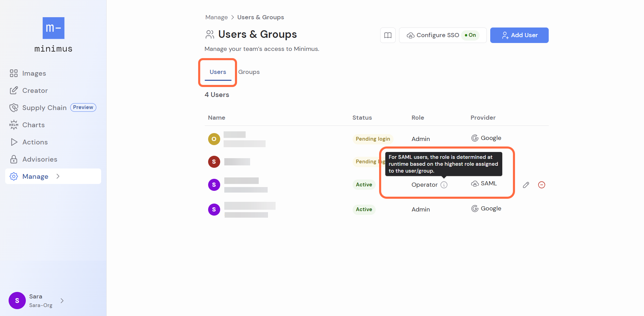Click the edit pencil for the SAML user
Viewport: 644px width, 316px height.
[526, 185]
